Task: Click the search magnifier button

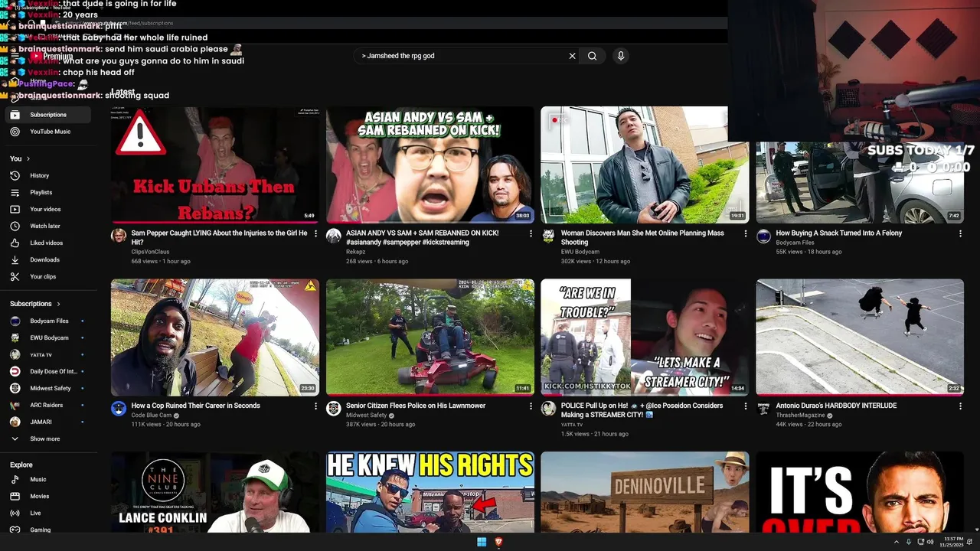Action: pyautogui.click(x=592, y=56)
